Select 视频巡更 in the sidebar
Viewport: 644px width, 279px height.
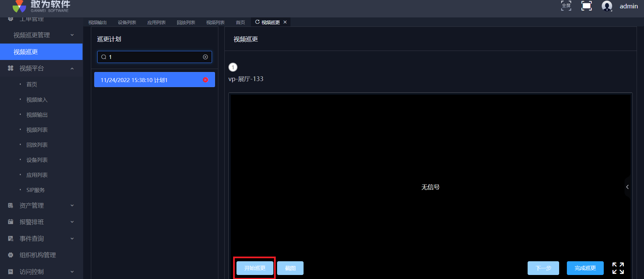tap(41, 52)
